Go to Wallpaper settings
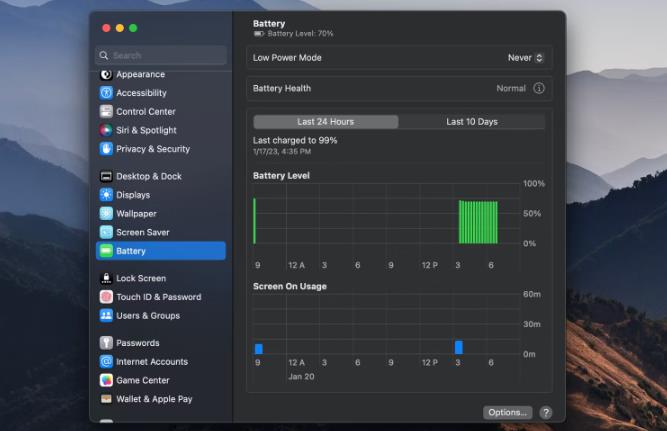Viewport: 667px width, 431px height. 161,214
